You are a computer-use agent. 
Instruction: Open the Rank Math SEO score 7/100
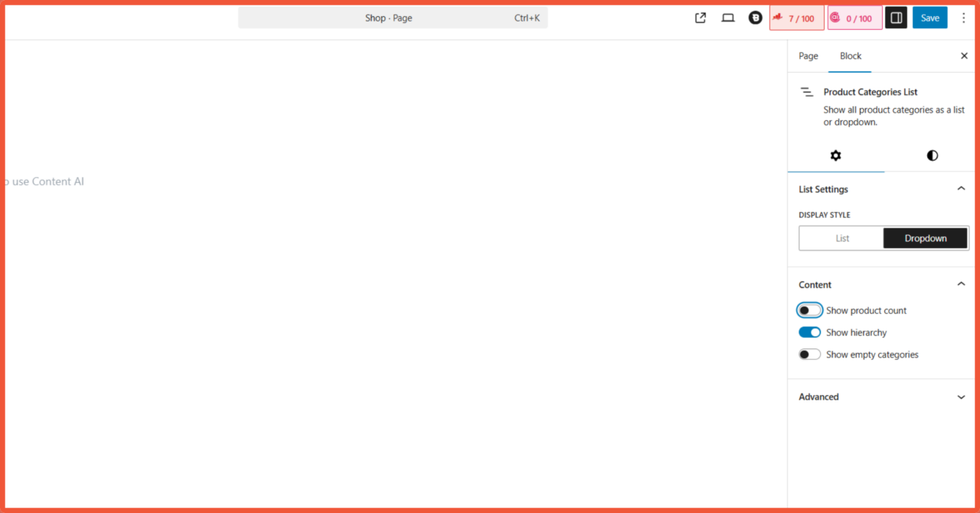coord(796,17)
